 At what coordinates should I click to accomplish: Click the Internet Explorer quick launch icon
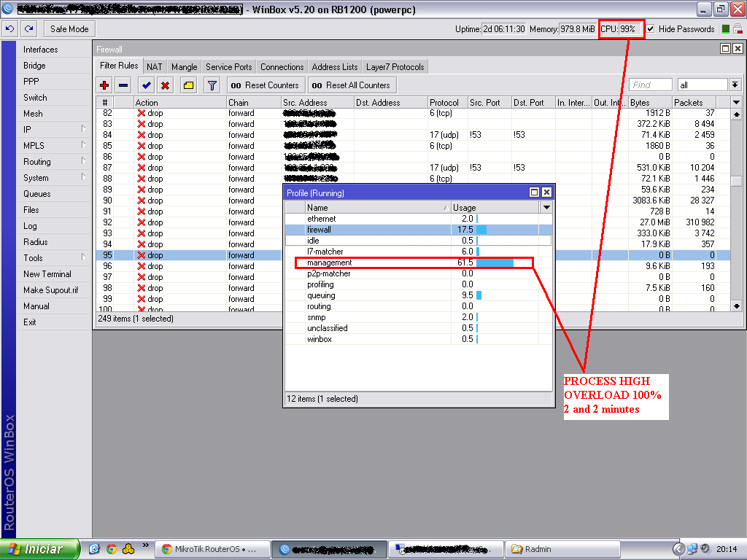pyautogui.click(x=94, y=549)
